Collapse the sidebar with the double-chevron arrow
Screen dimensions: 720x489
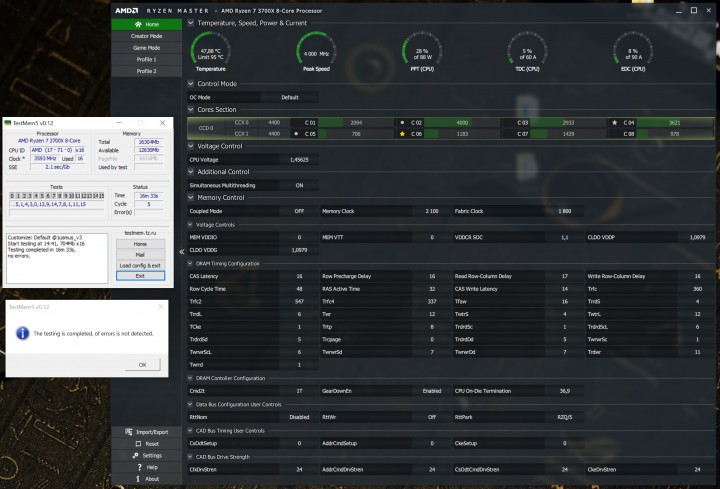pos(181,252)
